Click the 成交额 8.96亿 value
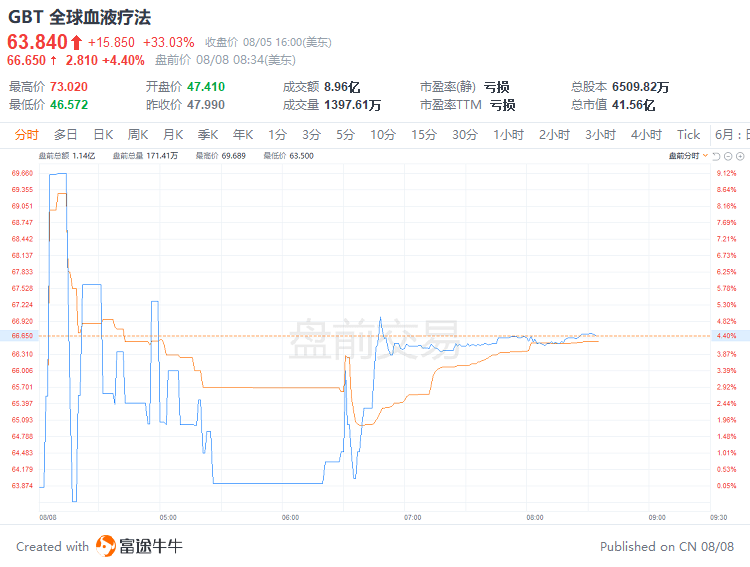Screen dimensions: 750x567 (342, 87)
